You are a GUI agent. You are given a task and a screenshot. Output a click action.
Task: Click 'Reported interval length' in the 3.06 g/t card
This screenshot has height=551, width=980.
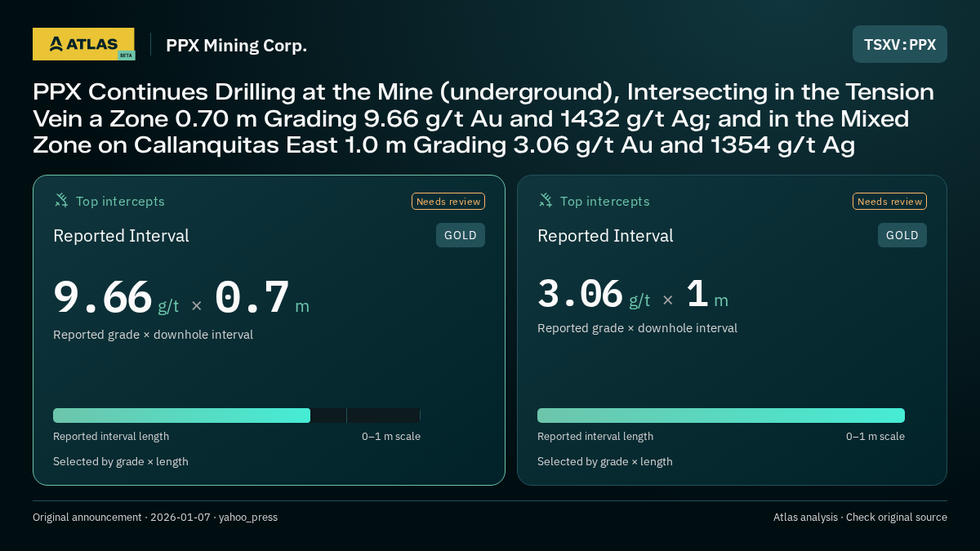click(595, 437)
